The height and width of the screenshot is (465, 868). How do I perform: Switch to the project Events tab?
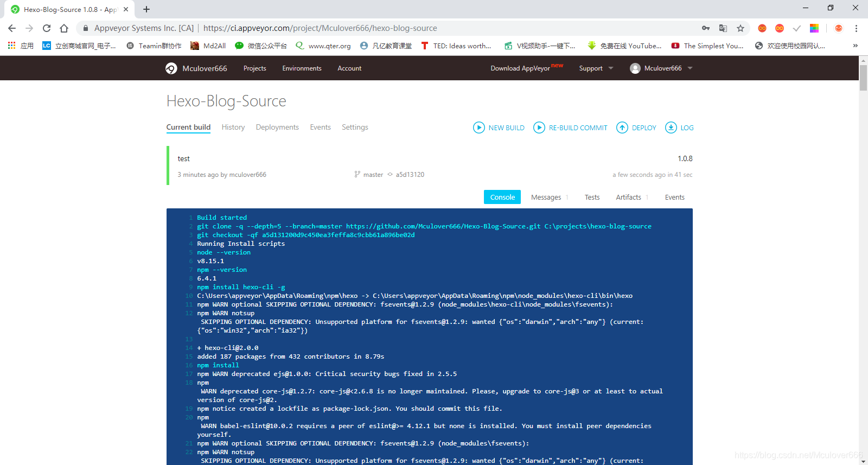click(x=320, y=127)
